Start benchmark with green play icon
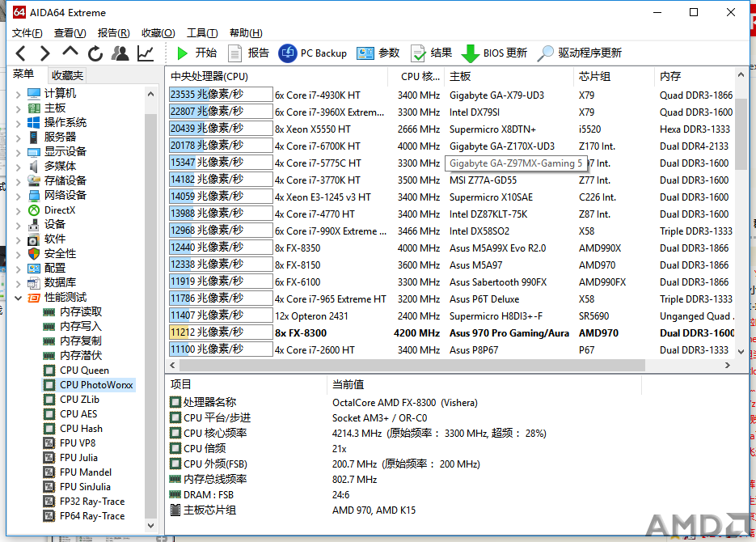This screenshot has height=542, width=756. [x=182, y=53]
